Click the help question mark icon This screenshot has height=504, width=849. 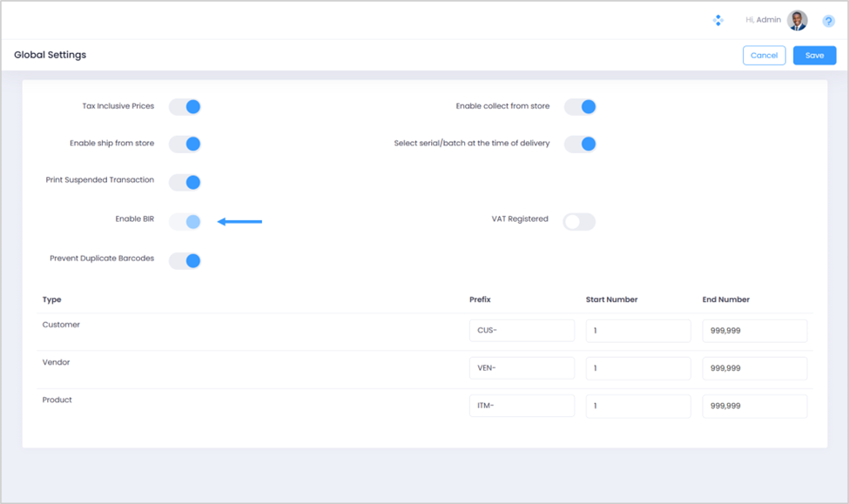click(x=828, y=21)
